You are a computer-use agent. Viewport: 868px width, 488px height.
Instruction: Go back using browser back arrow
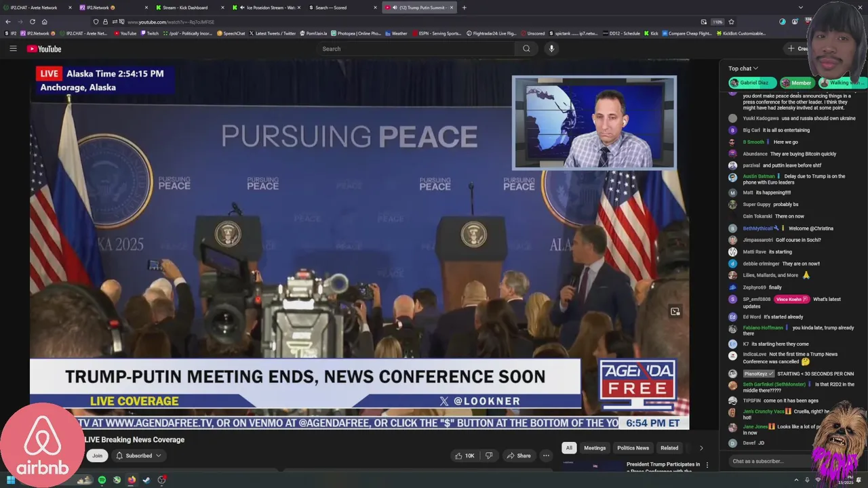(x=8, y=22)
